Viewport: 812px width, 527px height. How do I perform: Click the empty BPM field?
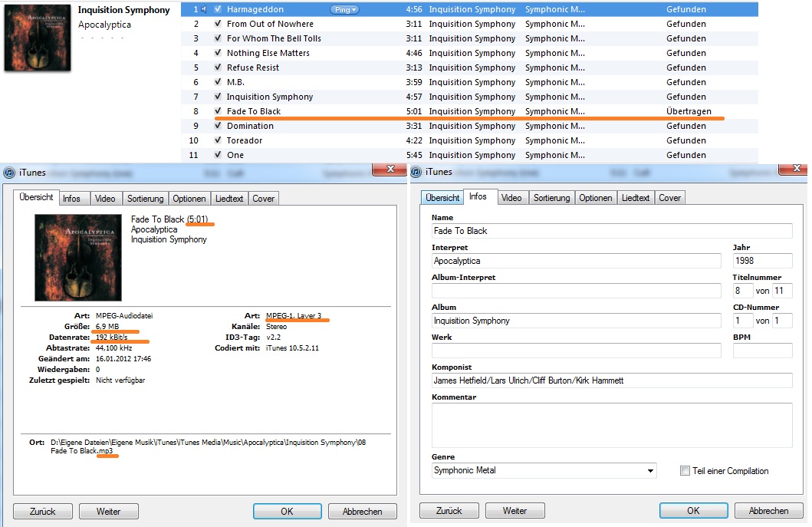pos(762,351)
